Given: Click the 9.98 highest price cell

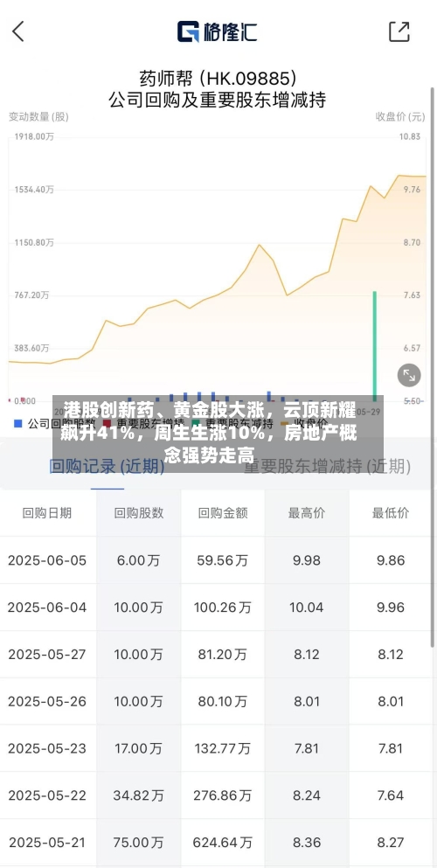Looking at the screenshot, I should (x=307, y=560).
